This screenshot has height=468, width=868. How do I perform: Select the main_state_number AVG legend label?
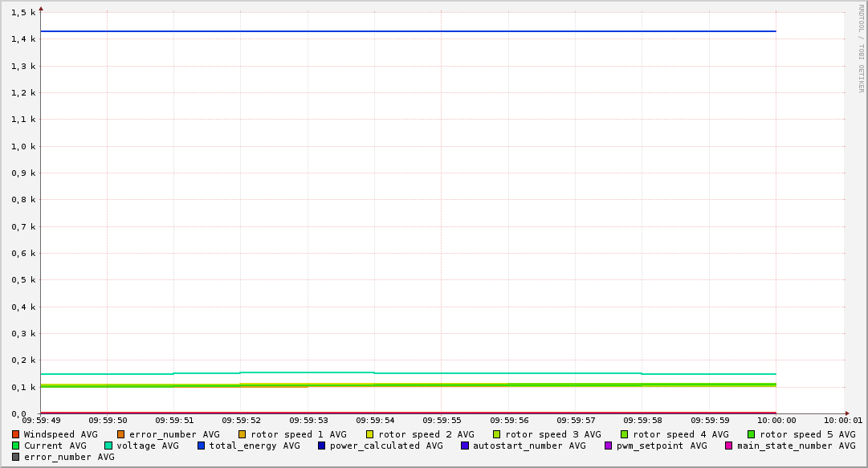point(796,446)
